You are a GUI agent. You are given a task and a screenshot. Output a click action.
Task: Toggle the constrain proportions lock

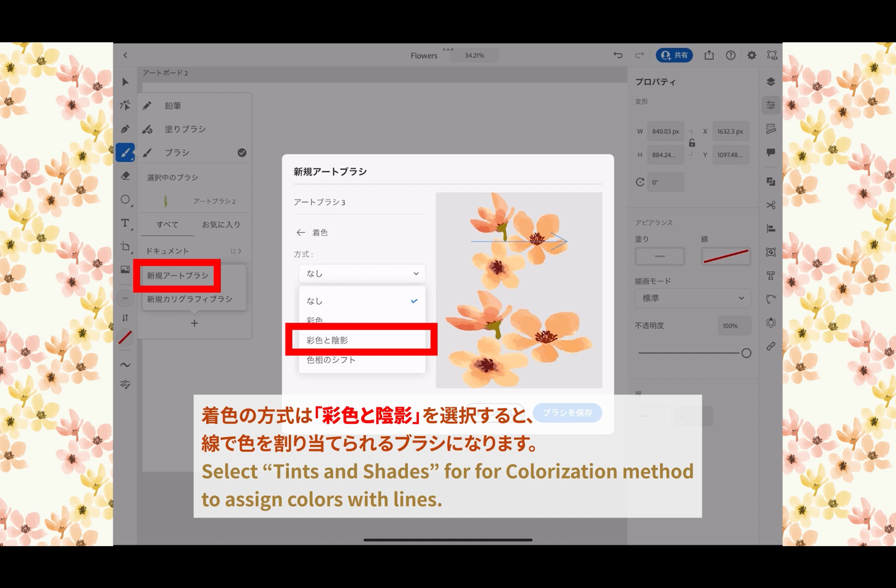click(x=692, y=143)
